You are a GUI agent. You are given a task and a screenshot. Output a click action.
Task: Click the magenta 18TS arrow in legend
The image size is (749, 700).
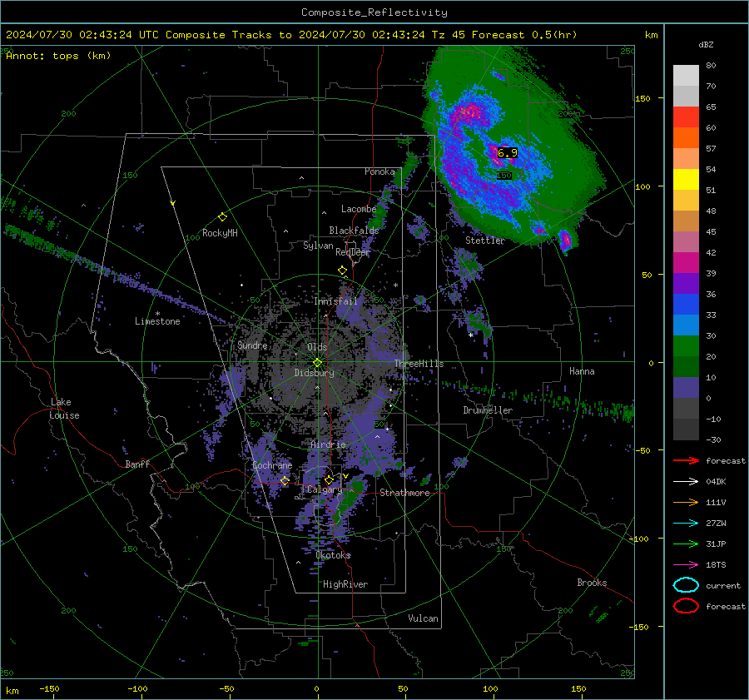[x=686, y=565]
